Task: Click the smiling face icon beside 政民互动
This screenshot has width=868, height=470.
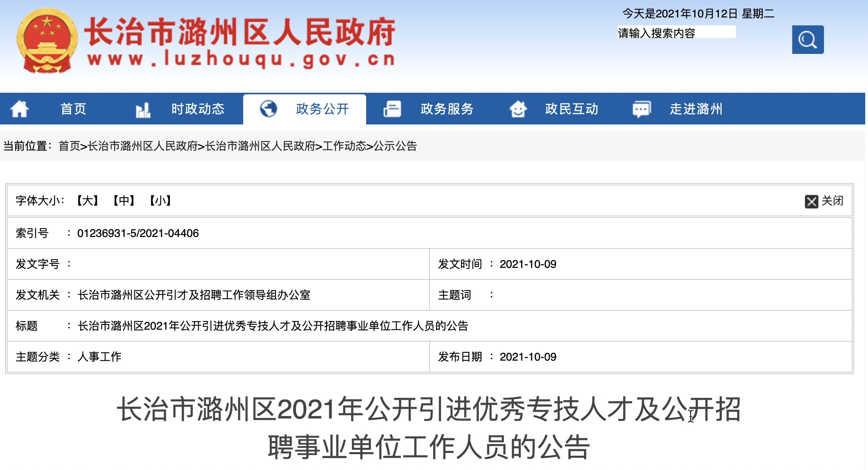Action: tap(518, 109)
